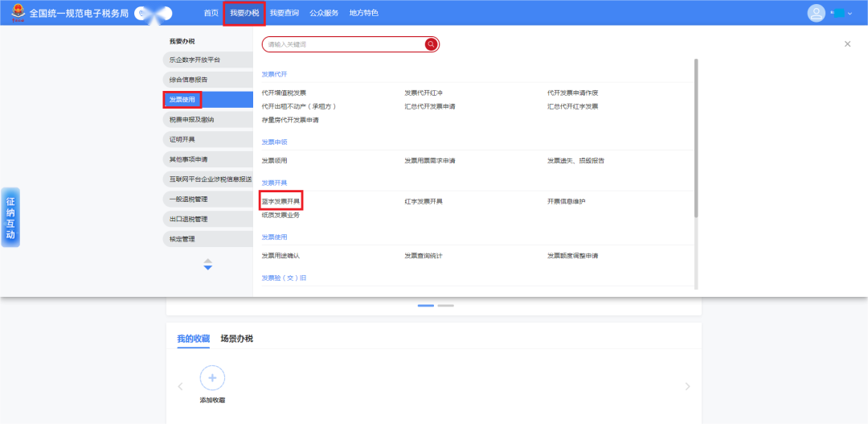
Task: Switch to the 我的收藏 tab
Action: (x=193, y=339)
